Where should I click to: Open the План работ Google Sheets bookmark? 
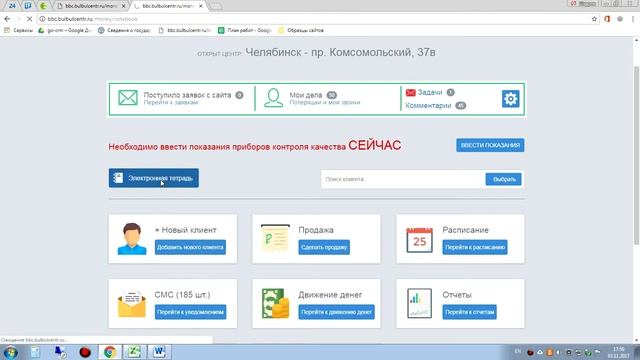(x=244, y=30)
